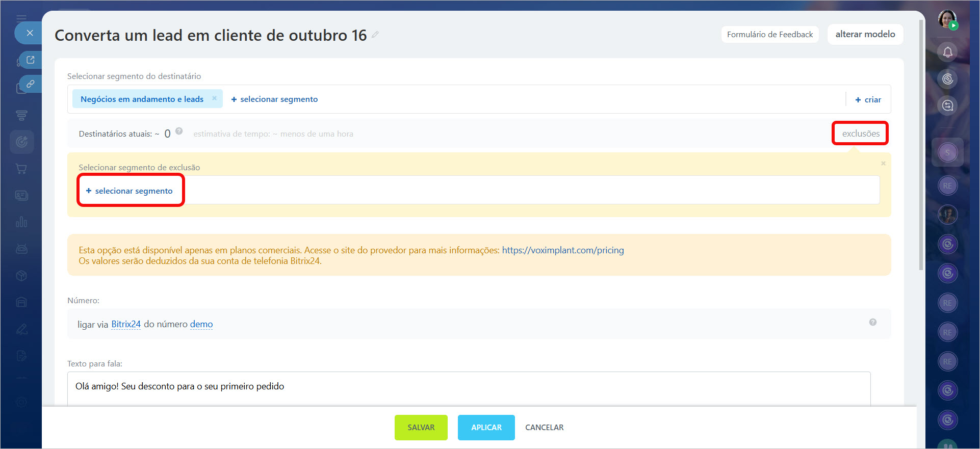The height and width of the screenshot is (449, 980).
Task: Open the notifications bell
Action: coord(947,52)
